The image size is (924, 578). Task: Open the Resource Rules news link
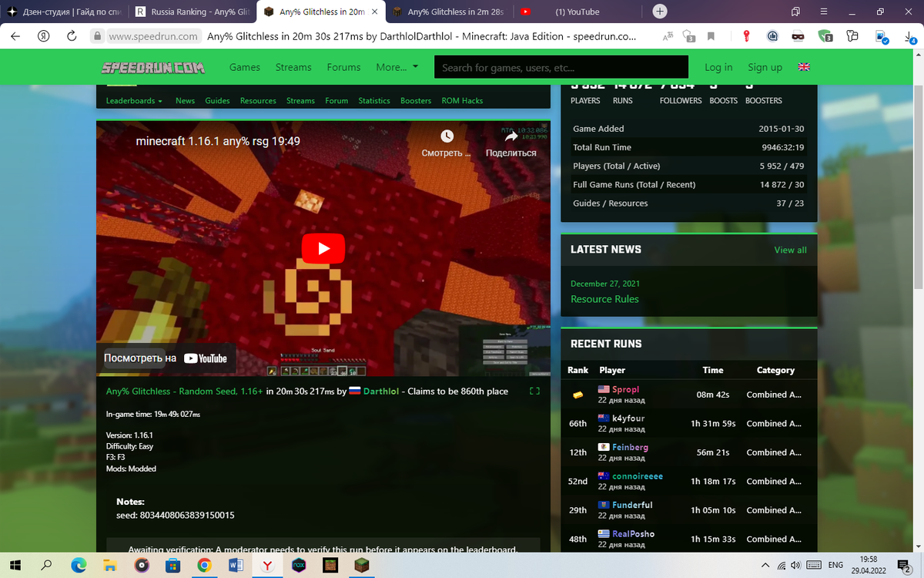[604, 299]
